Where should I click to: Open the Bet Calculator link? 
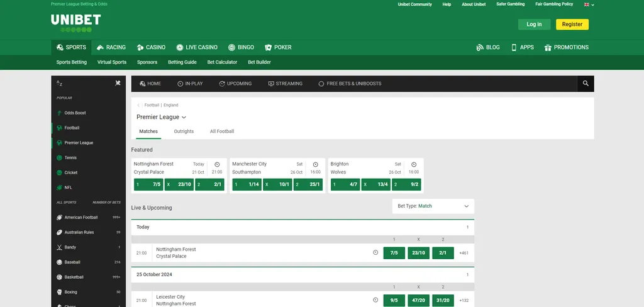pos(222,62)
